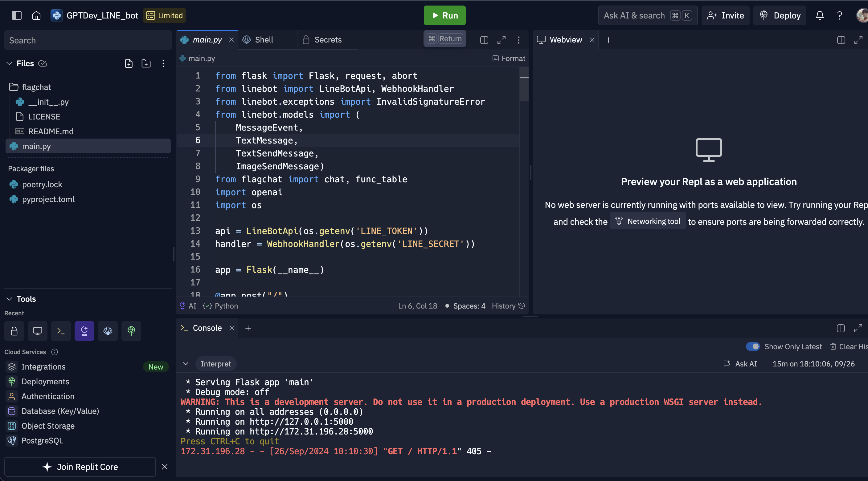Close the main.py tab
This screenshot has height=481, width=868.
(x=231, y=40)
